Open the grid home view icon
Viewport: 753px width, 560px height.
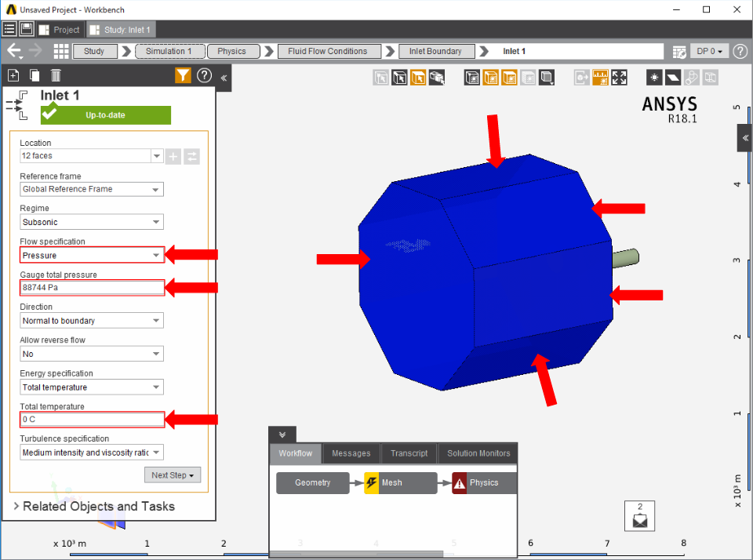pos(61,51)
